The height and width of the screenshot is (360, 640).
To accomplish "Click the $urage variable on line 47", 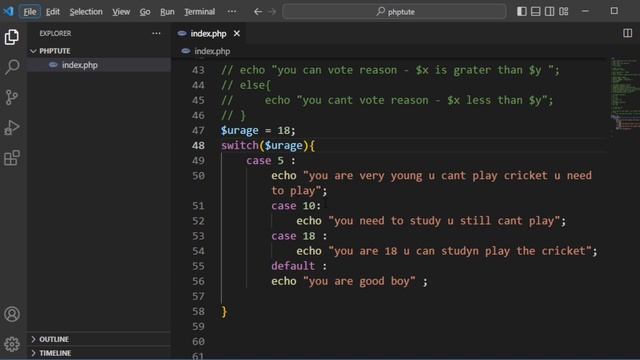I will click(x=240, y=131).
